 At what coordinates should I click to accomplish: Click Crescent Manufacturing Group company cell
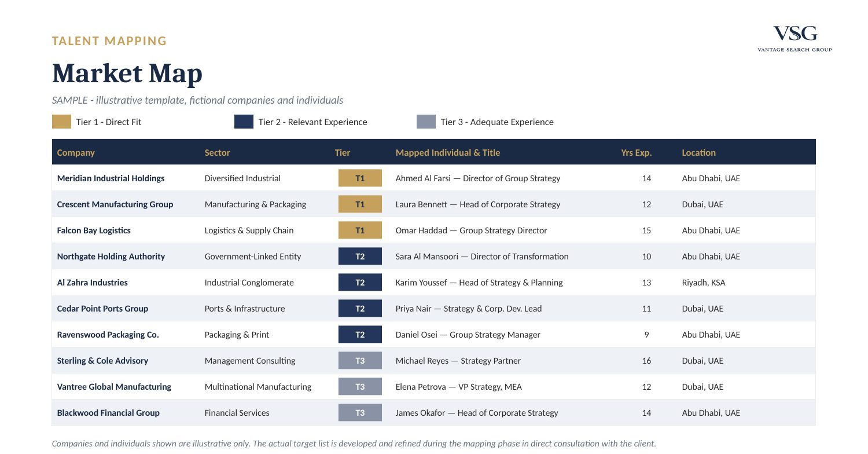tap(115, 204)
